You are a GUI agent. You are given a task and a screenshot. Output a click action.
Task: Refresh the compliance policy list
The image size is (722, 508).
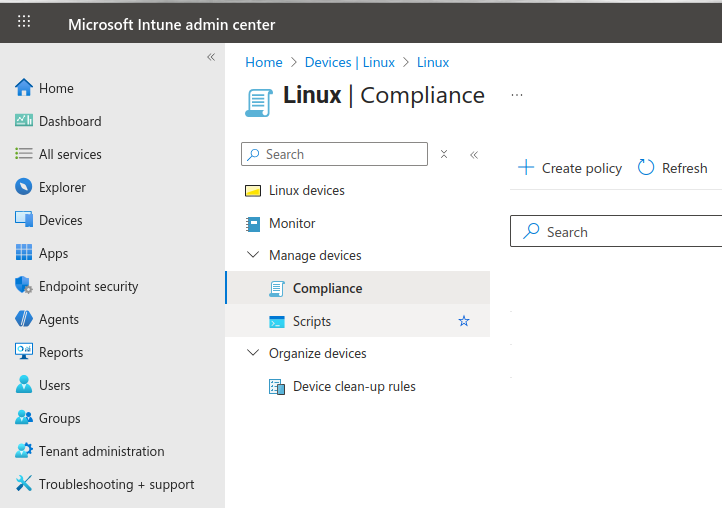672,168
